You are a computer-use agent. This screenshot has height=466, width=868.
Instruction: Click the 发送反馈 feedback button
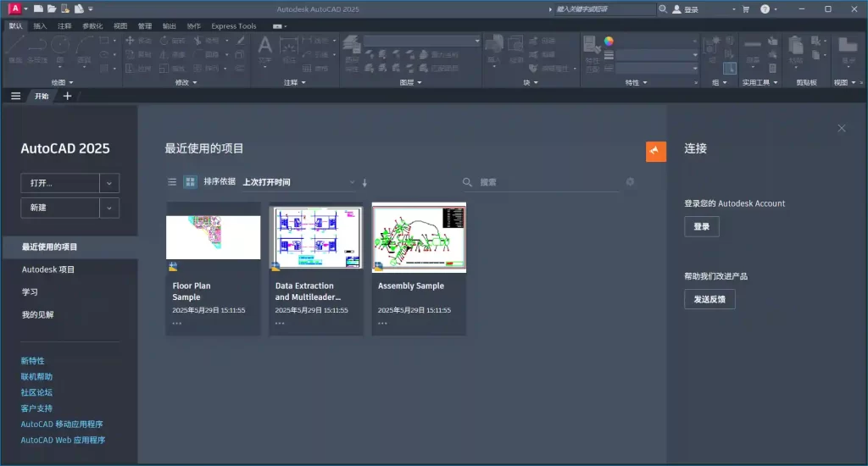(x=709, y=299)
